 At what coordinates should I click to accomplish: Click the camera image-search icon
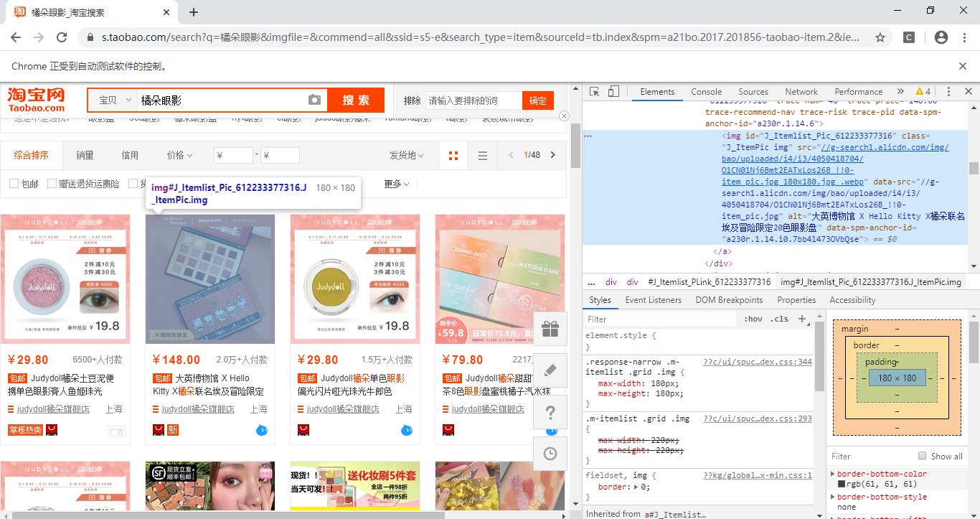[x=314, y=100]
